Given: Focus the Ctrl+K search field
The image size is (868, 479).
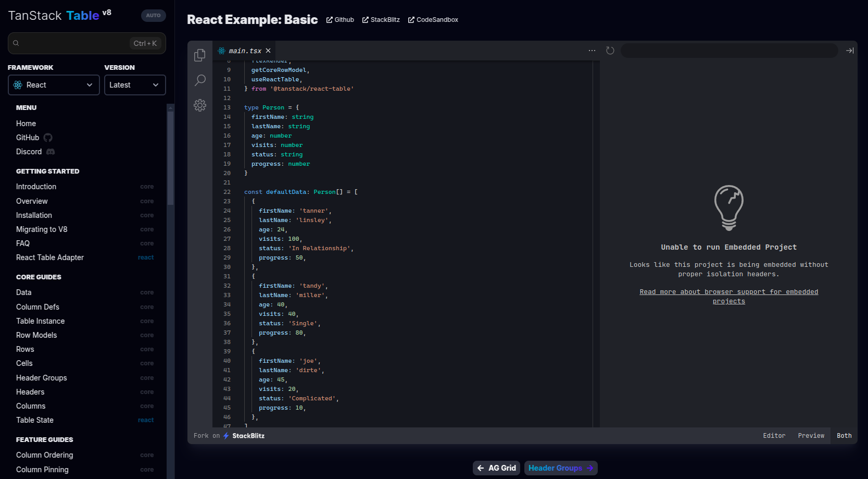Looking at the screenshot, I should tap(87, 43).
